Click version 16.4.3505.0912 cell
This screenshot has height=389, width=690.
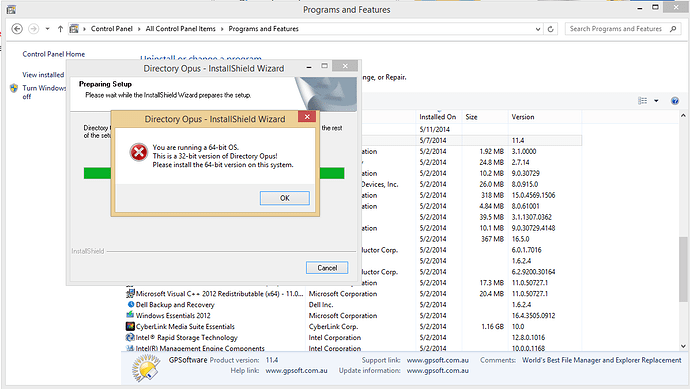(x=533, y=316)
